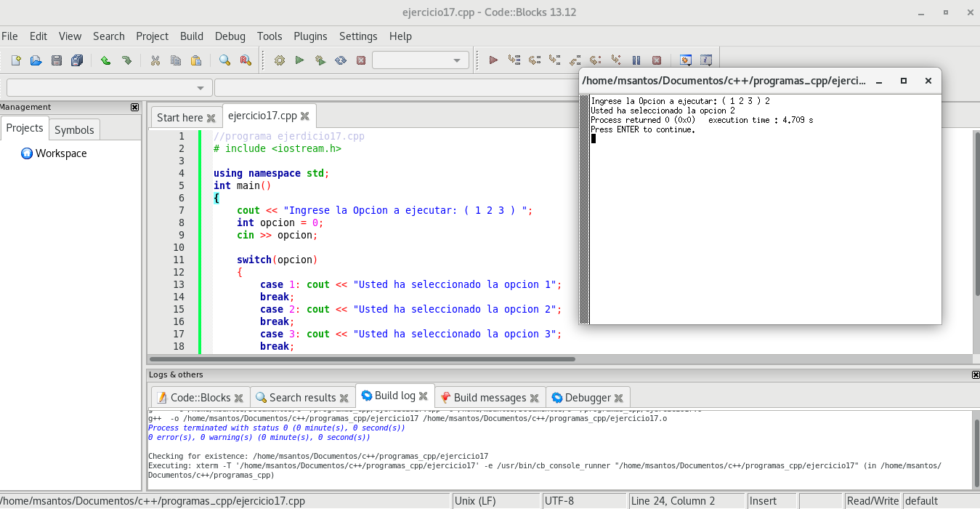Click the Cut scissors icon

click(155, 60)
